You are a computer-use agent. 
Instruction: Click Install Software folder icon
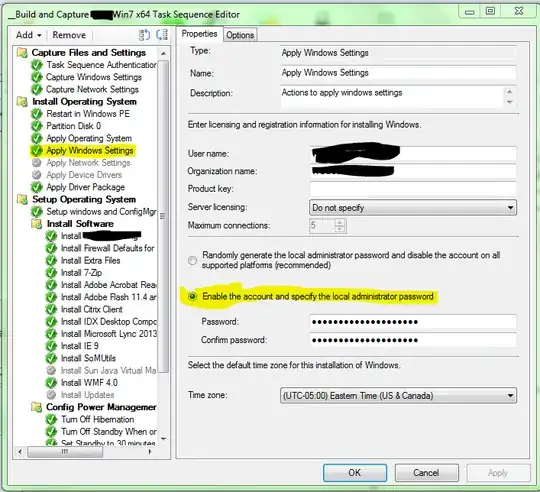37,224
